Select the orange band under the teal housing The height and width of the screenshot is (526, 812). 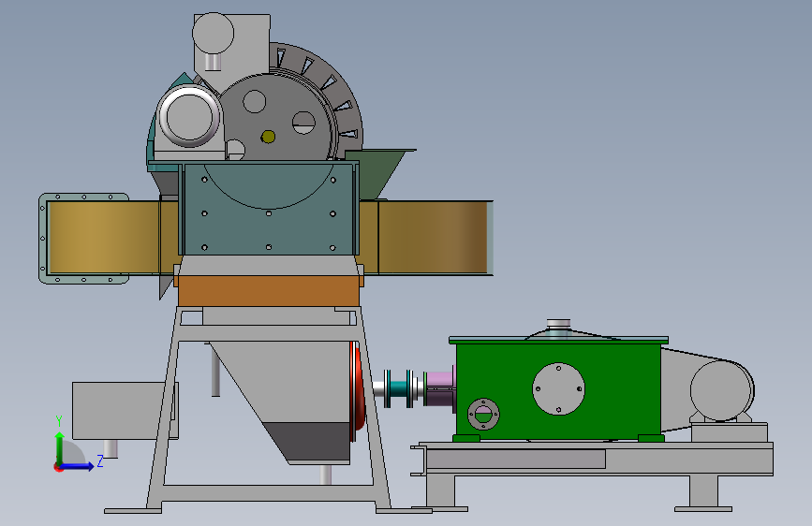268,291
